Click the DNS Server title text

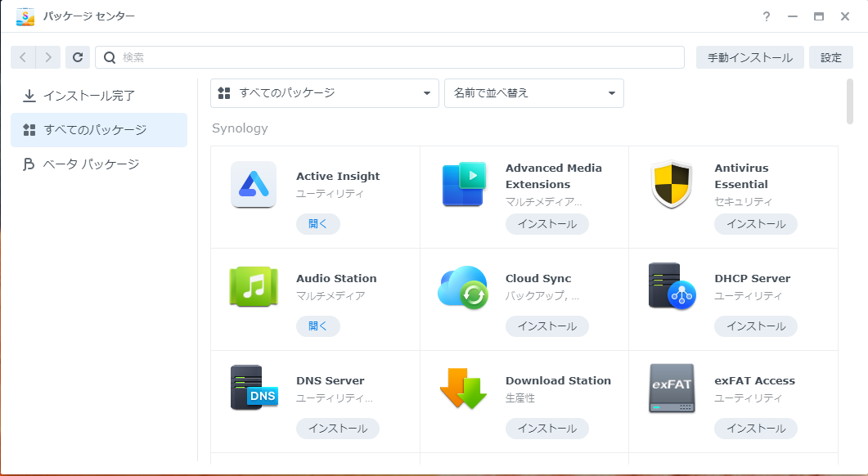(330, 381)
